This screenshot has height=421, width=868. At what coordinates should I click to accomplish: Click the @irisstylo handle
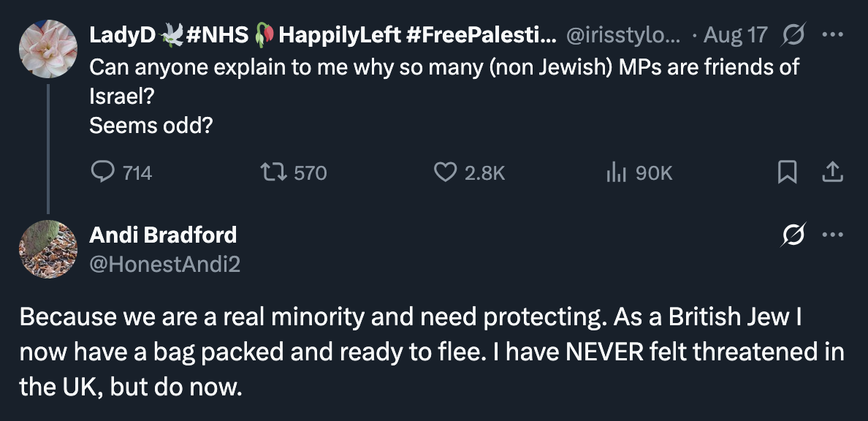[624, 34]
